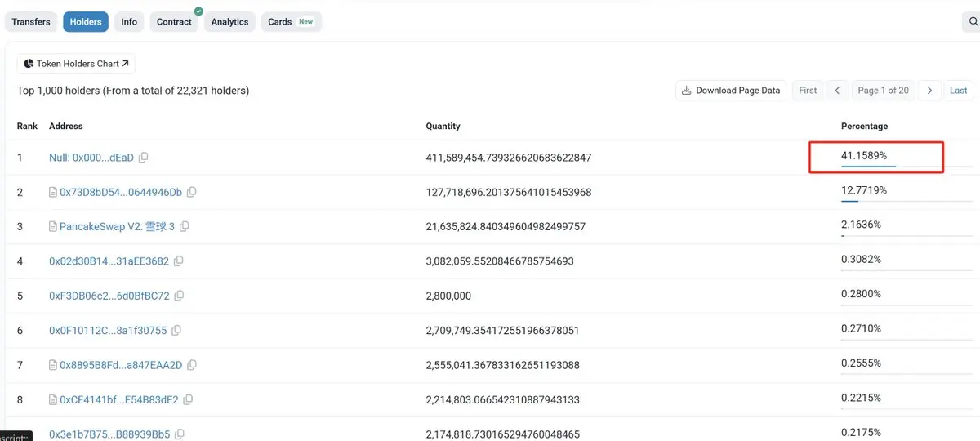Select quantity 411,589,454.739326620683622847
This screenshot has height=441, width=980.
(509, 158)
